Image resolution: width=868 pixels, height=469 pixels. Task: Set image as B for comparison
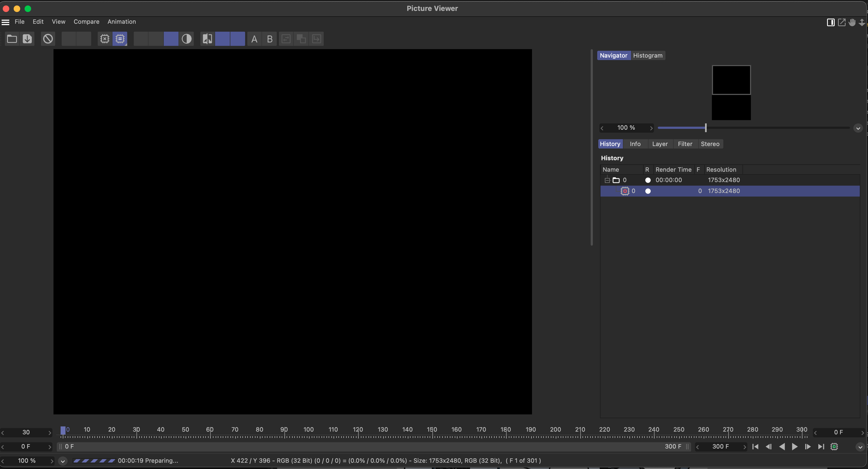point(270,39)
